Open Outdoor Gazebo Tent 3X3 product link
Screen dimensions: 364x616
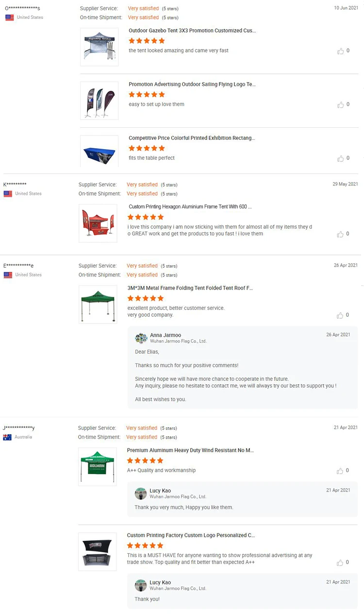192,31
